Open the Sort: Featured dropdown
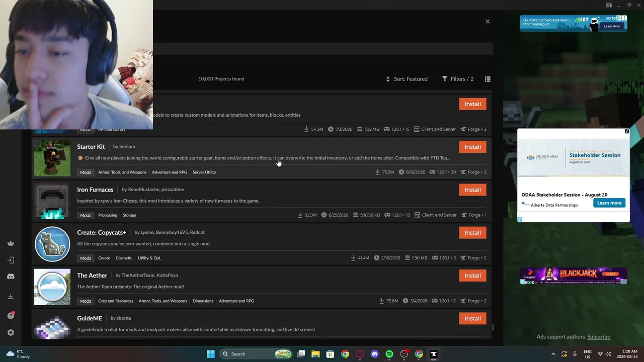The image size is (644, 362). click(x=407, y=79)
